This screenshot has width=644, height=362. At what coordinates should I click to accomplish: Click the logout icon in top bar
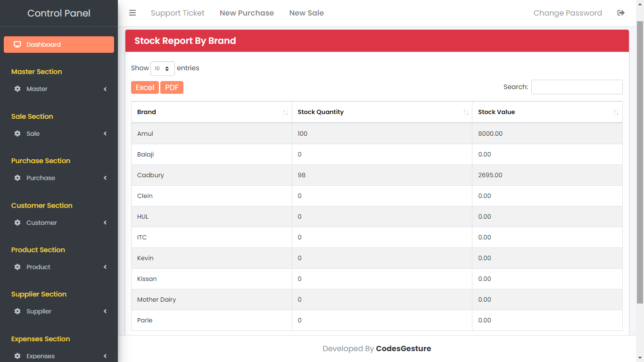tap(621, 13)
